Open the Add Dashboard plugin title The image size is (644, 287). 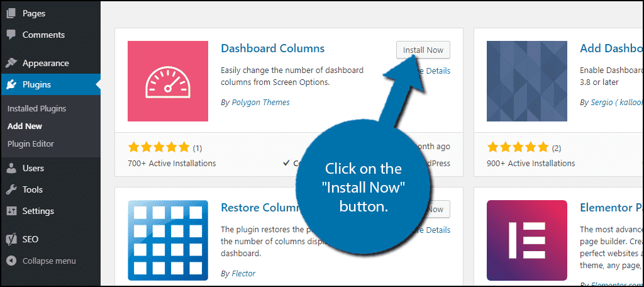(611, 48)
